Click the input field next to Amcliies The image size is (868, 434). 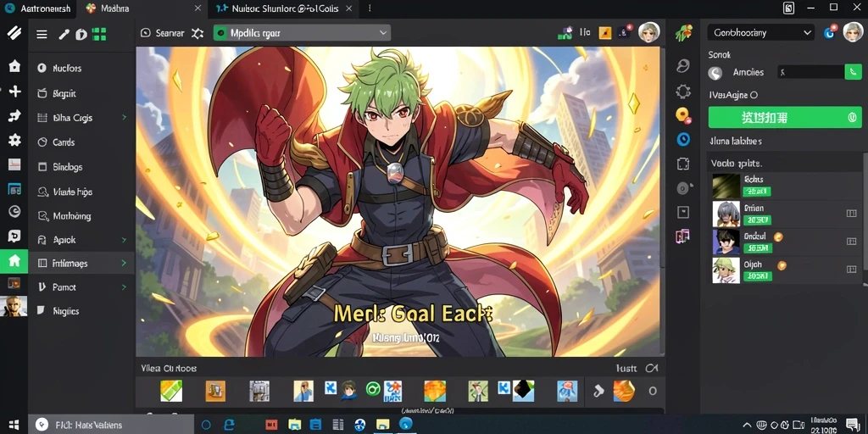tap(810, 72)
